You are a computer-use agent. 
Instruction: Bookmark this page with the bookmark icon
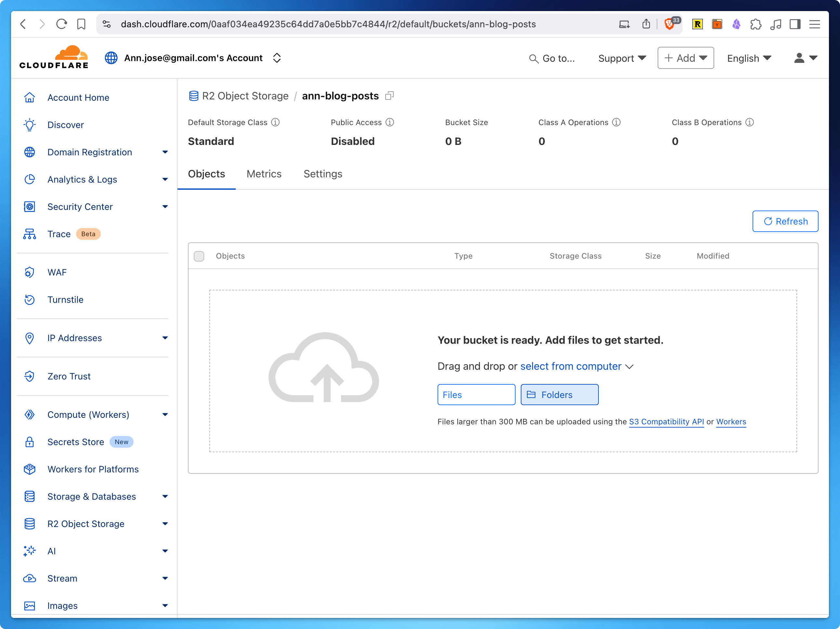(x=81, y=24)
